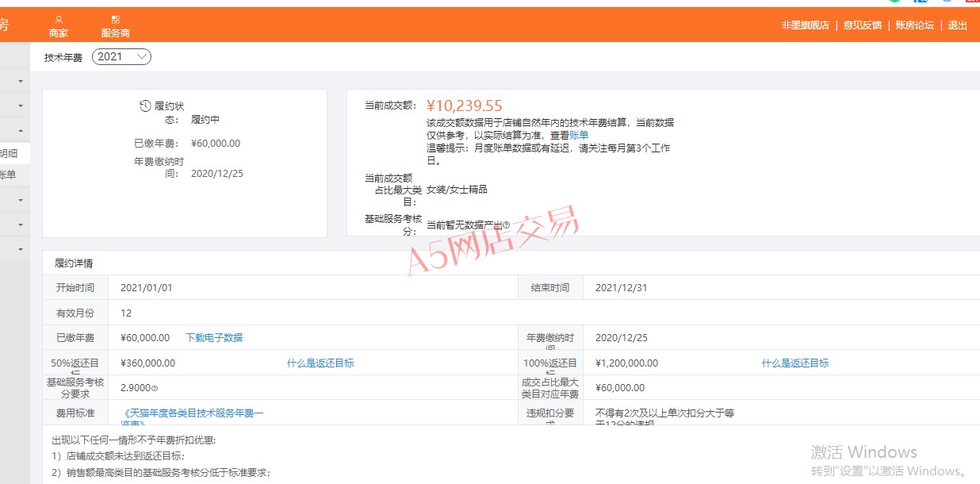Click the 技术年费 label

(x=63, y=58)
